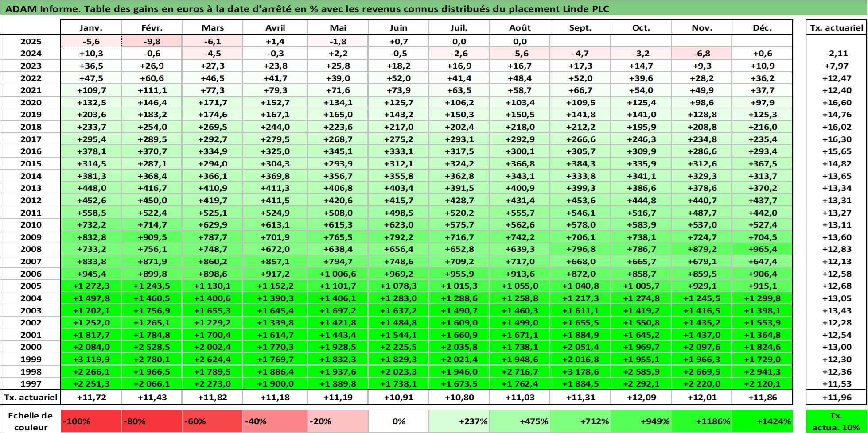Click cell -5,6 in Janv. 2025

pyautogui.click(x=91, y=42)
